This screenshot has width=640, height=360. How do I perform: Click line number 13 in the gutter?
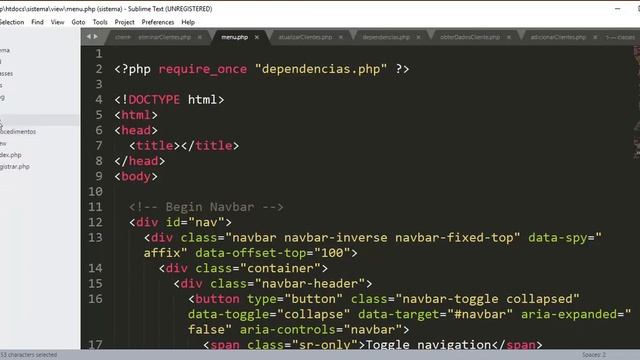95,238
